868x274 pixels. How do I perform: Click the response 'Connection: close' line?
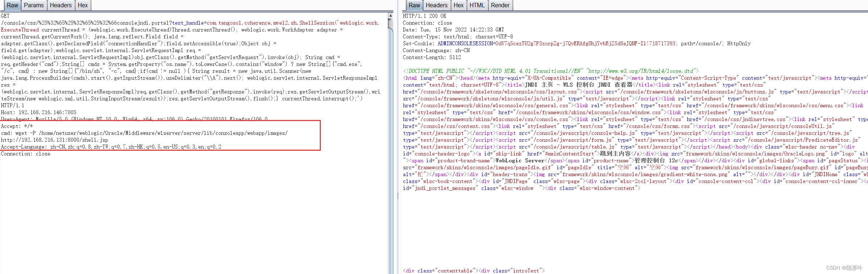(x=427, y=23)
